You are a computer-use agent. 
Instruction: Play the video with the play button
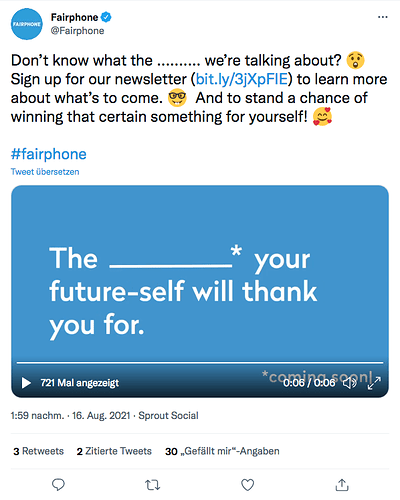(26, 383)
